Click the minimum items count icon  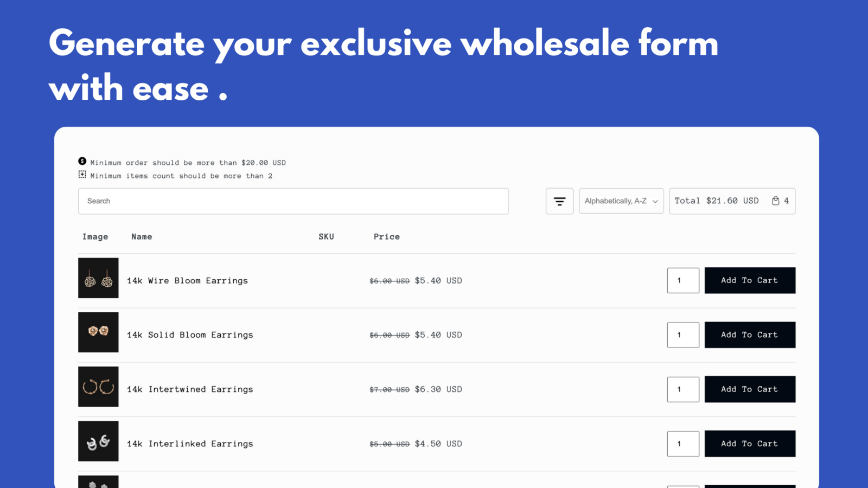(82, 174)
